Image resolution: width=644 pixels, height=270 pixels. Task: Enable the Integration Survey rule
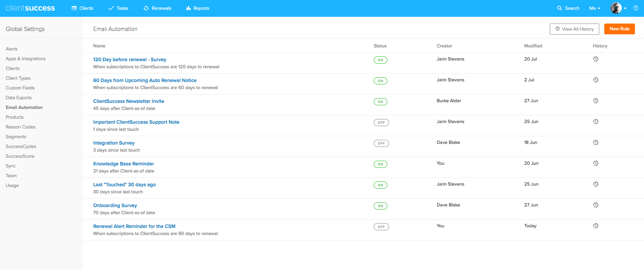click(381, 144)
